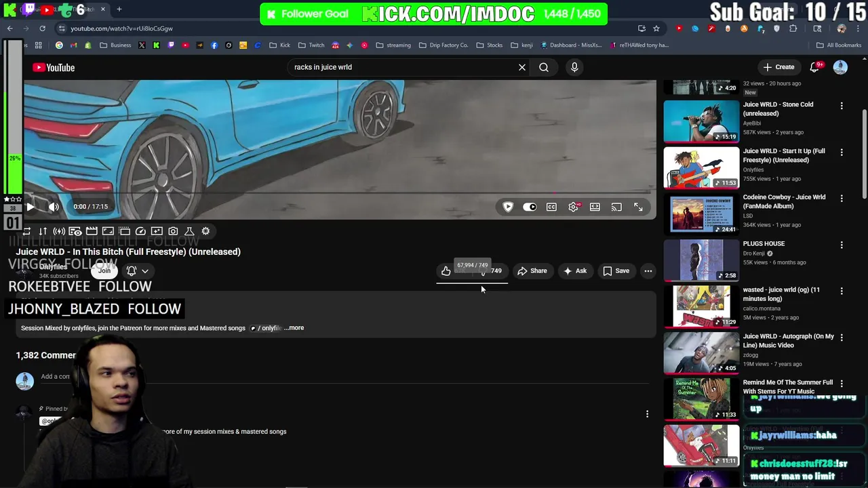Go back with the browser back arrow
868x488 pixels.
click(x=9, y=28)
